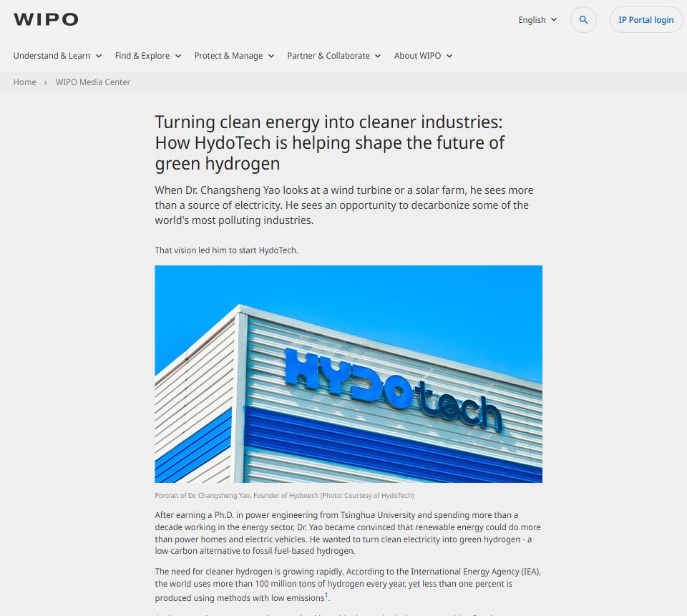Expand the Protect & Manage menu

[x=235, y=56]
